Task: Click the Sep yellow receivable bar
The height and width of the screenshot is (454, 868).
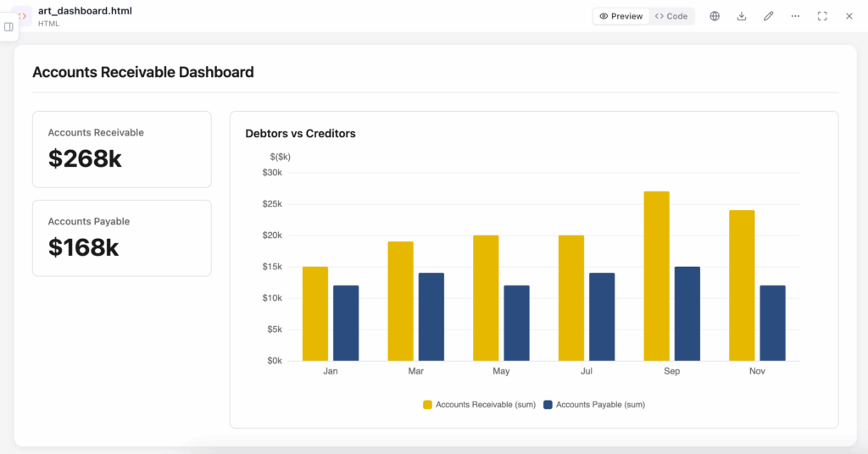Action: tap(657, 276)
